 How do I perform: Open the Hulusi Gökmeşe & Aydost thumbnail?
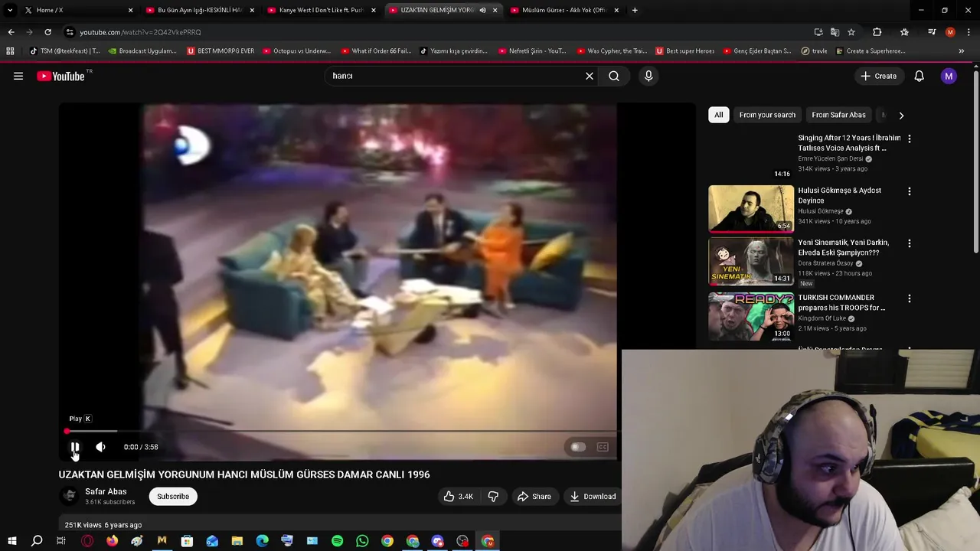pyautogui.click(x=751, y=208)
